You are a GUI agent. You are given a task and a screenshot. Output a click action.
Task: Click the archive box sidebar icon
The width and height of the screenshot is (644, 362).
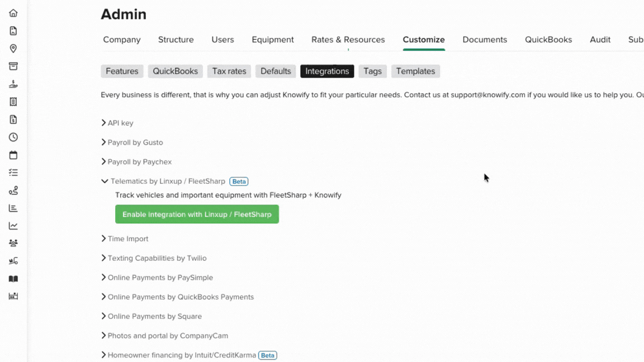tap(13, 66)
